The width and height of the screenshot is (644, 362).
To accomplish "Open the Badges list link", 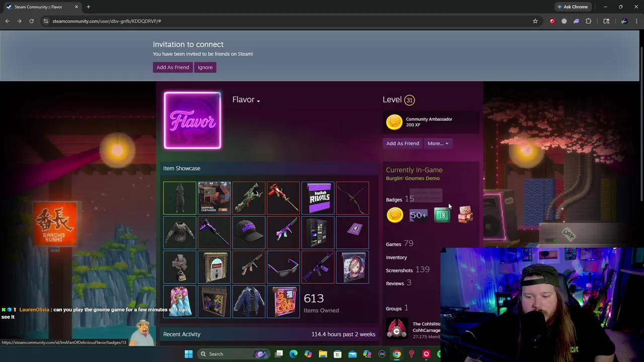I will click(394, 200).
